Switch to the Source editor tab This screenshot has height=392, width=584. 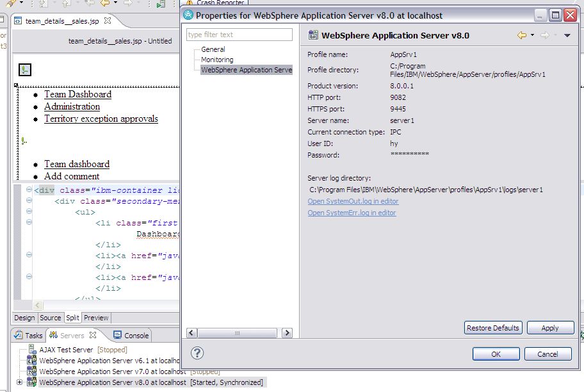tap(51, 318)
